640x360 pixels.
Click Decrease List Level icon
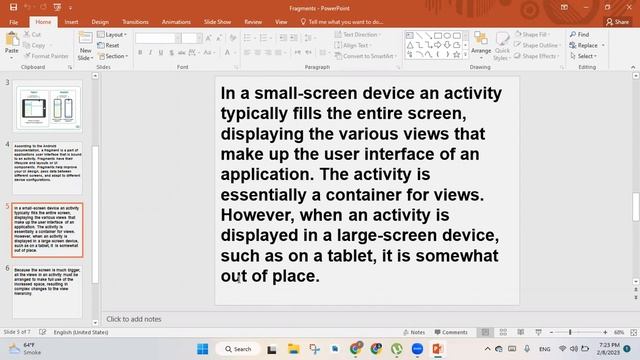(x=283, y=38)
